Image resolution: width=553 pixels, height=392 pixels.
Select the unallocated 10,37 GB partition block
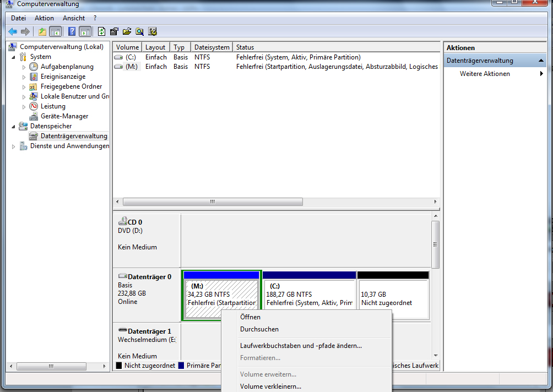393,298
